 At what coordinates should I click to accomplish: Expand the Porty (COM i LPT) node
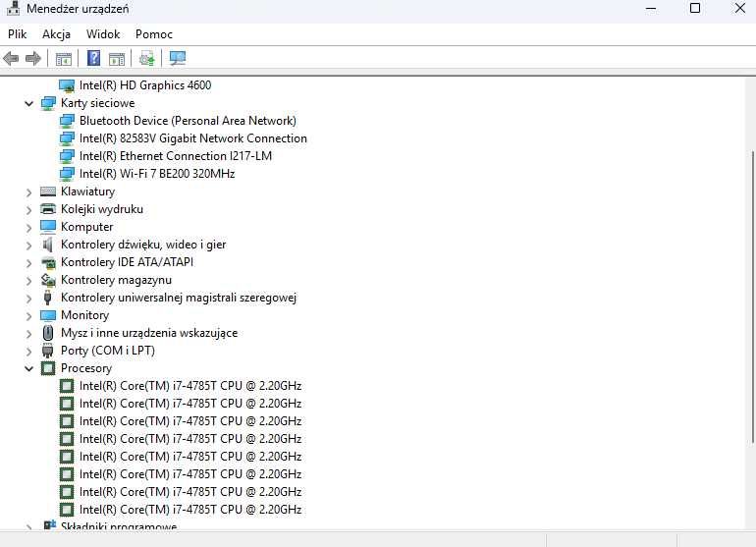[x=28, y=352]
